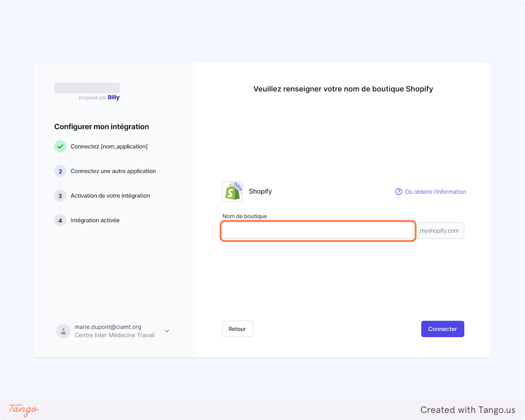This screenshot has height=420, width=525.
Task: Select the step 3 number circle
Action: click(x=60, y=196)
